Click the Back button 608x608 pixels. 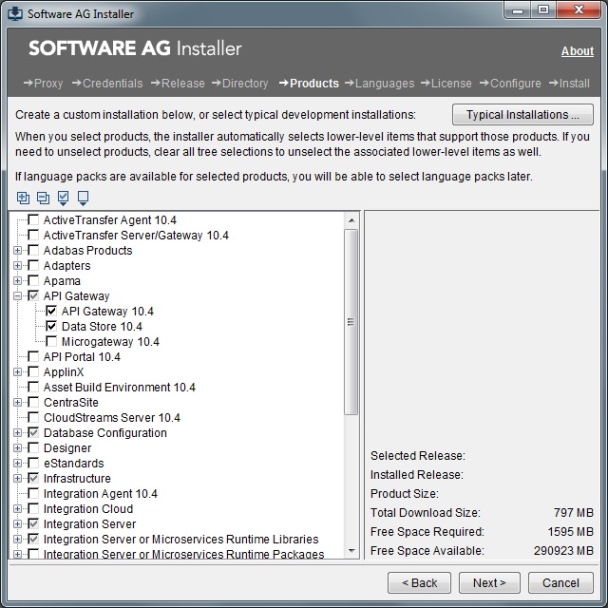[419, 583]
